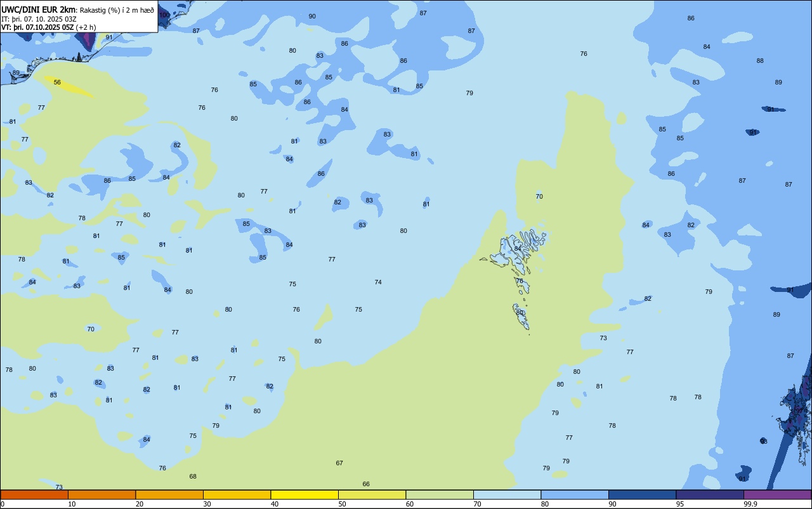Click the dark orange 0–10 legend swatch
This screenshot has width=812, height=509.
coord(34,494)
